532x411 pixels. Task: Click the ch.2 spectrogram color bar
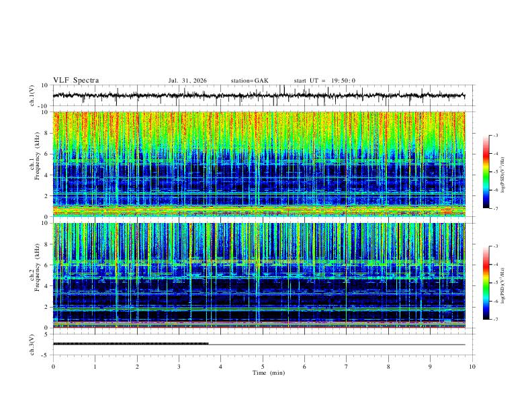pos(486,283)
